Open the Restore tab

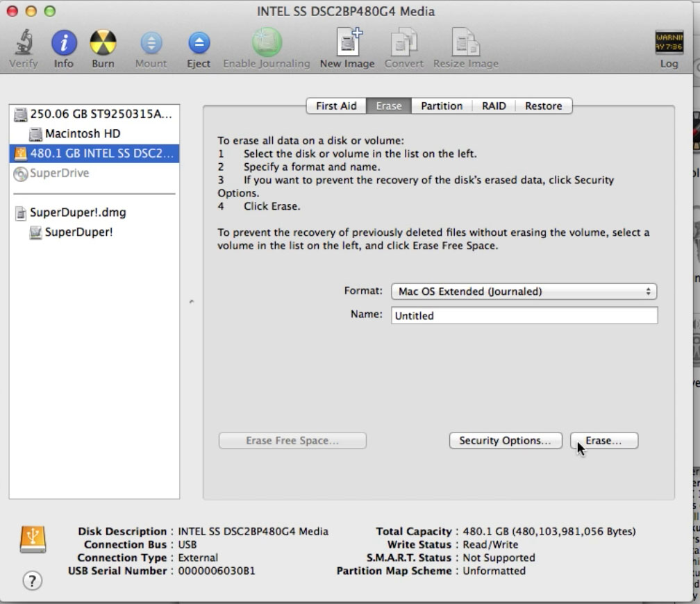click(x=543, y=106)
